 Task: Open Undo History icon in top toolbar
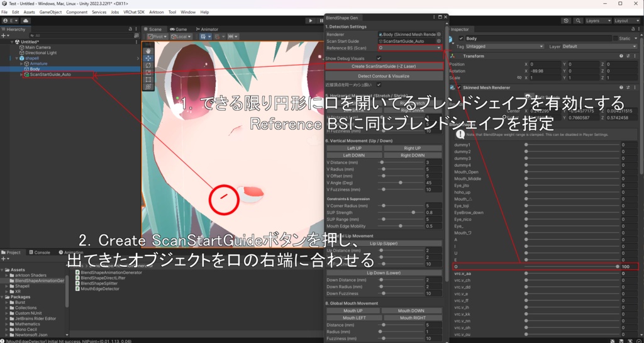(567, 21)
